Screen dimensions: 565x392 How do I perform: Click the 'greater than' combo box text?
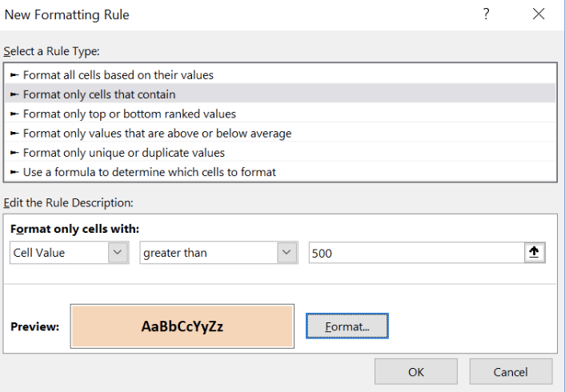point(175,253)
